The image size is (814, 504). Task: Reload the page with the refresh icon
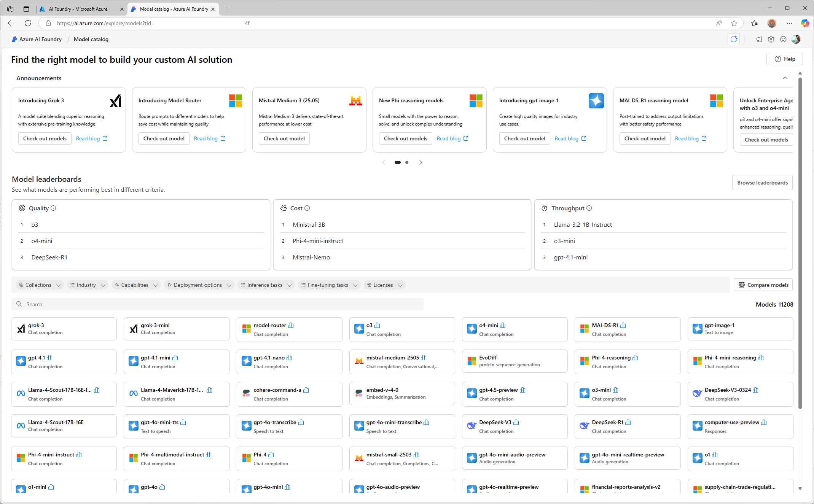[28, 23]
